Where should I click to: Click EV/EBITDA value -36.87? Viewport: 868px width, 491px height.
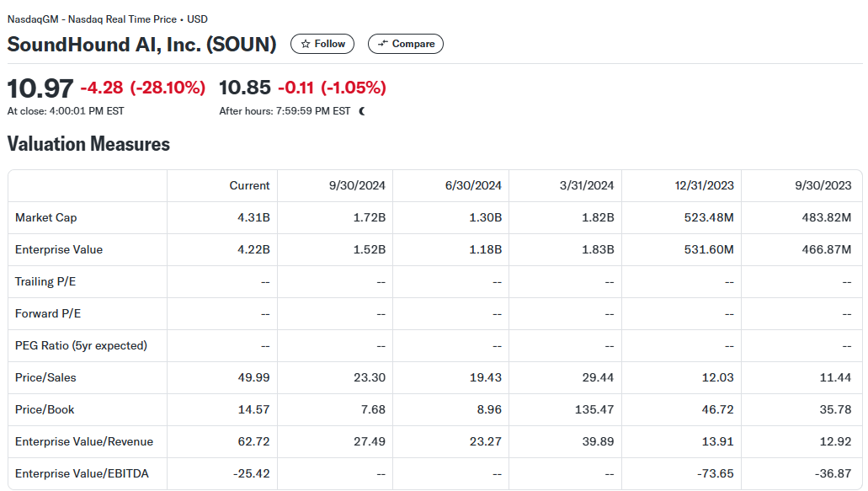click(833, 474)
